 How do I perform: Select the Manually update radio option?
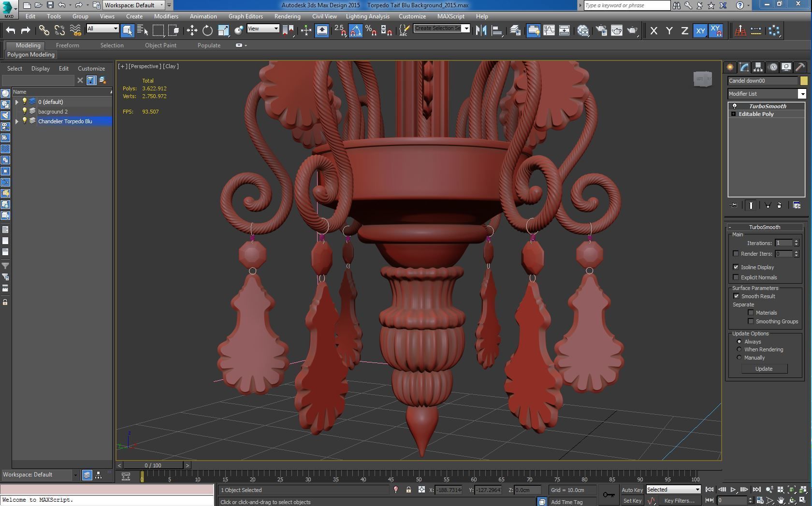(x=739, y=358)
